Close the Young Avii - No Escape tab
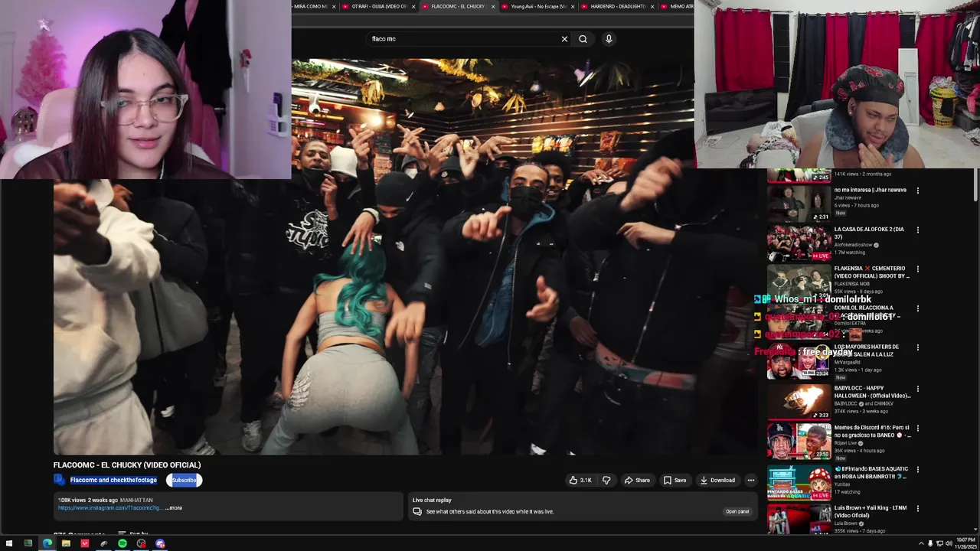 [x=572, y=6]
